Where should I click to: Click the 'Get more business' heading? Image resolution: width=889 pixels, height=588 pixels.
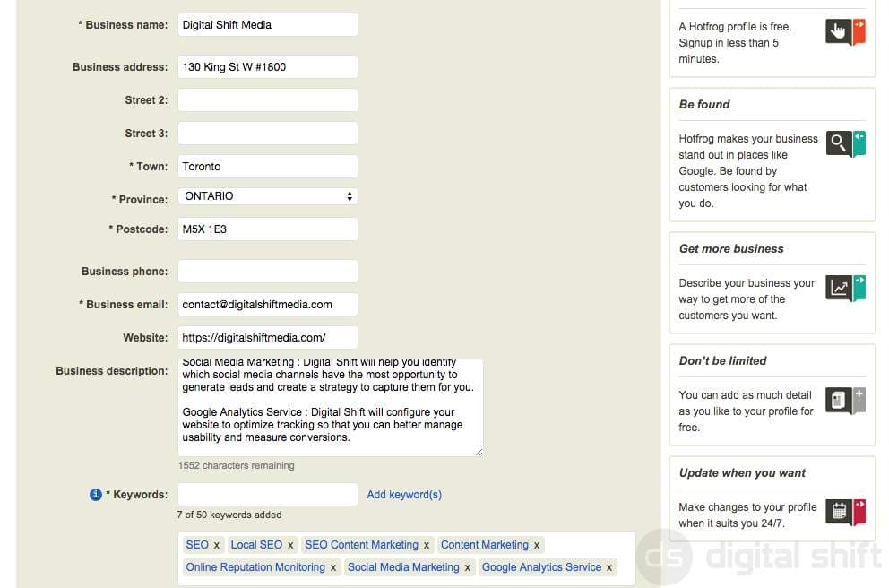[731, 249]
